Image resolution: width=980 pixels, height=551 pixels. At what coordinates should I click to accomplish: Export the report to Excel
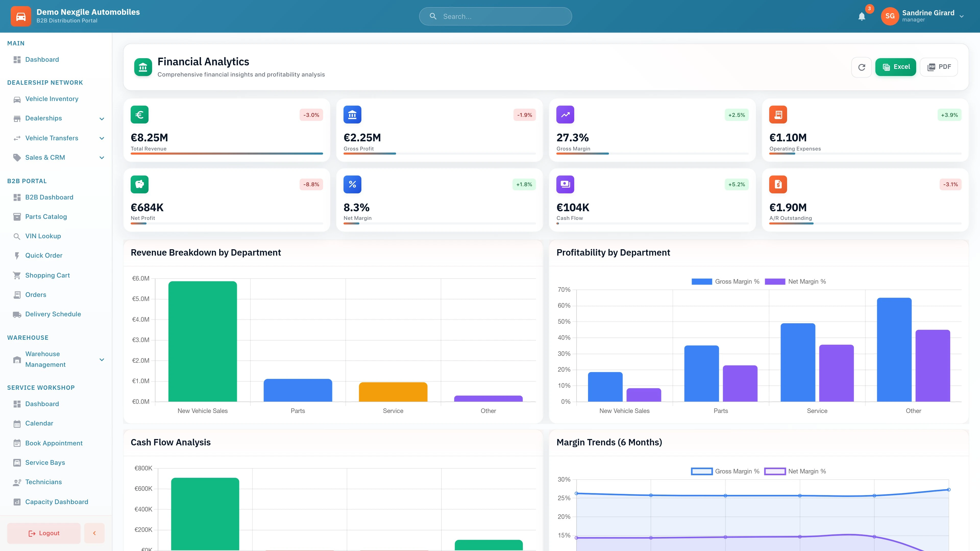896,67
